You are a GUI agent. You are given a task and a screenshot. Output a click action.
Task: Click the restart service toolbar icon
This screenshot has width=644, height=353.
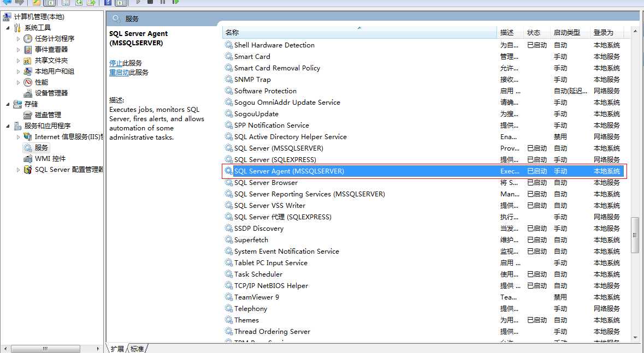(175, 2)
